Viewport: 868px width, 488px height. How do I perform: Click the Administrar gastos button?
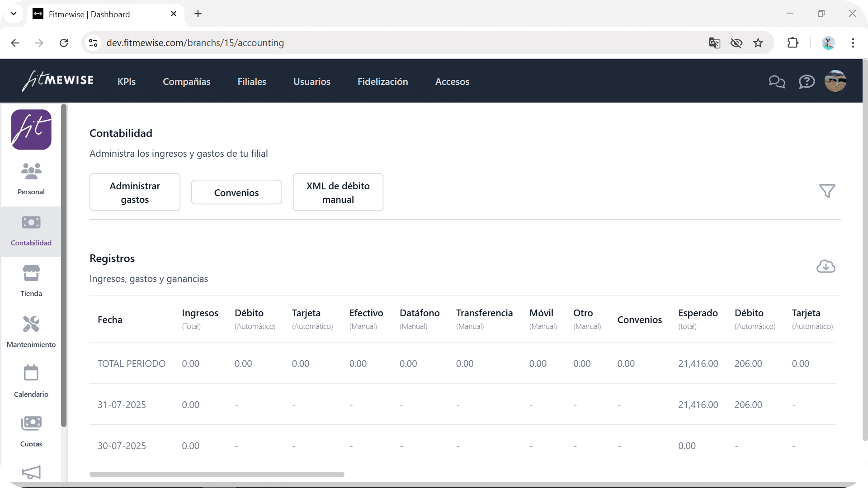click(x=135, y=192)
